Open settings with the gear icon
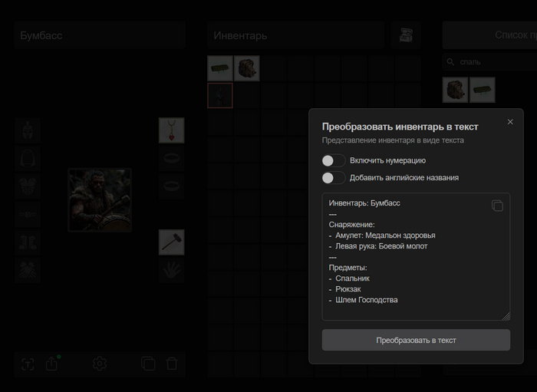Image resolution: width=537 pixels, height=392 pixels. [99, 364]
